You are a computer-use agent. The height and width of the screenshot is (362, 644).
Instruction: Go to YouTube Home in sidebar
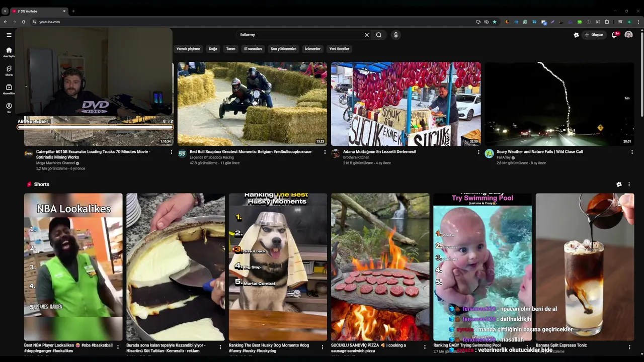coord(9,52)
